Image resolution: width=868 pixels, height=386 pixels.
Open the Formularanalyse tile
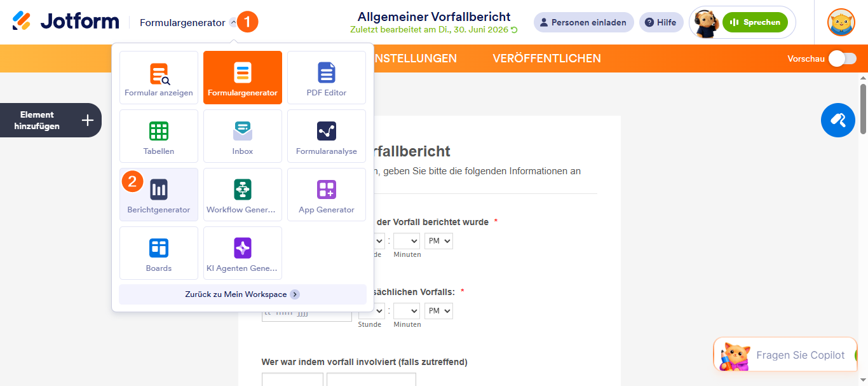tap(327, 136)
